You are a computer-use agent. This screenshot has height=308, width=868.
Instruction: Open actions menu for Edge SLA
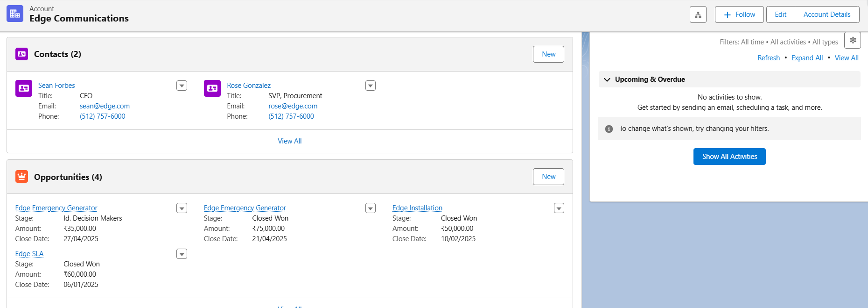coord(182,254)
